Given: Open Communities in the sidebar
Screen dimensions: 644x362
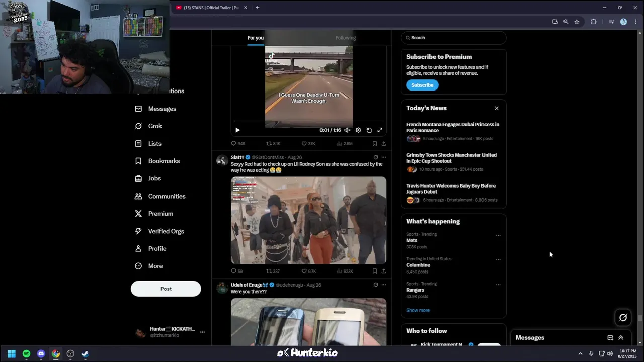Looking at the screenshot, I should tap(160, 196).
